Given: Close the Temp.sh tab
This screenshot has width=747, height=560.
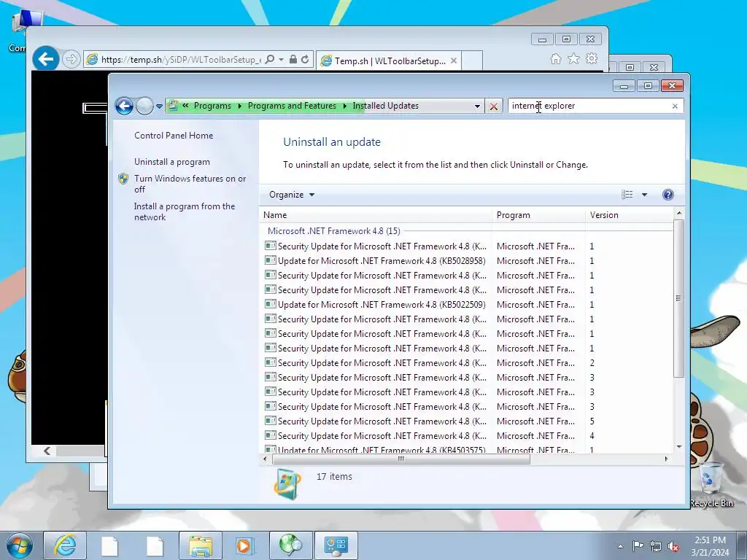Looking at the screenshot, I should [x=454, y=61].
